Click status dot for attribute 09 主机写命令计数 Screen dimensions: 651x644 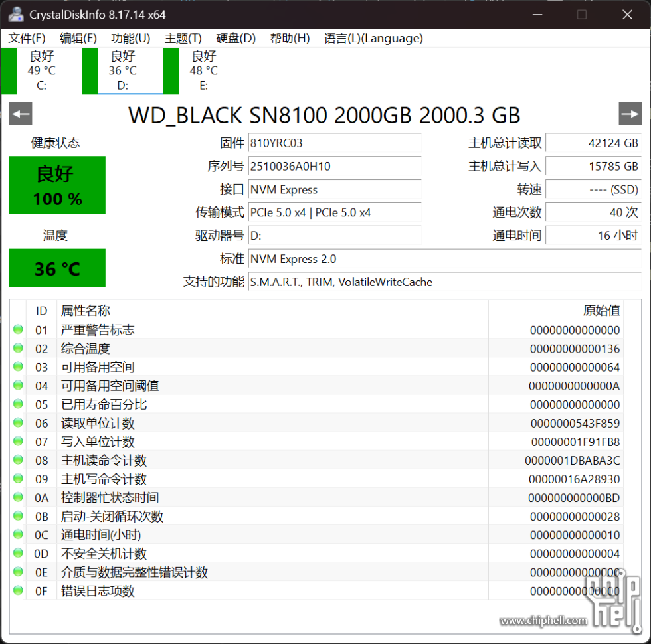click(18, 479)
